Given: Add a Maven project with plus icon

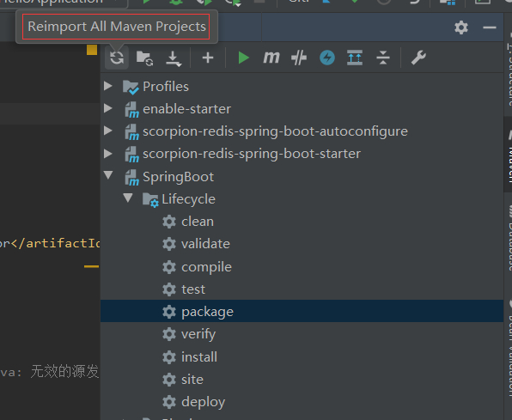Looking at the screenshot, I should [x=208, y=58].
